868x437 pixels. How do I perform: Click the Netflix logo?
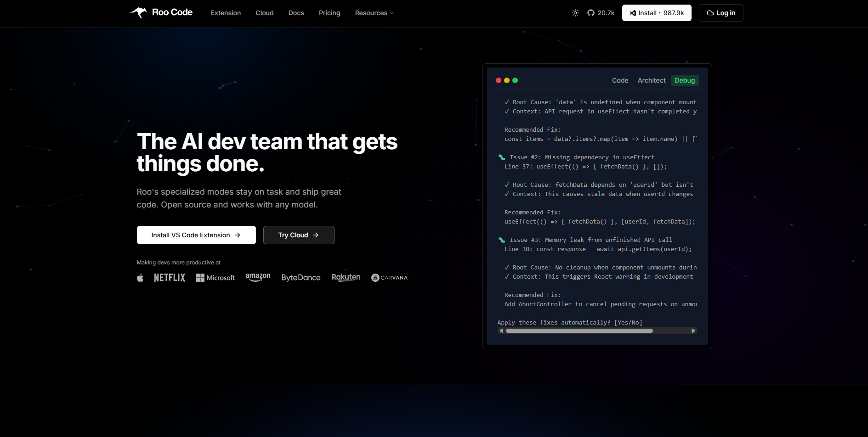[x=170, y=278]
